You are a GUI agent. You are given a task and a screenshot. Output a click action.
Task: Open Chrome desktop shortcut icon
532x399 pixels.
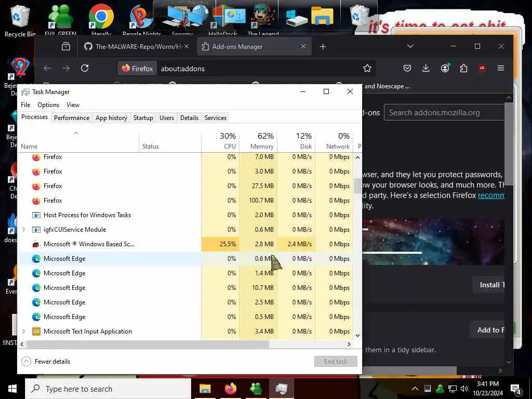pyautogui.click(x=101, y=19)
